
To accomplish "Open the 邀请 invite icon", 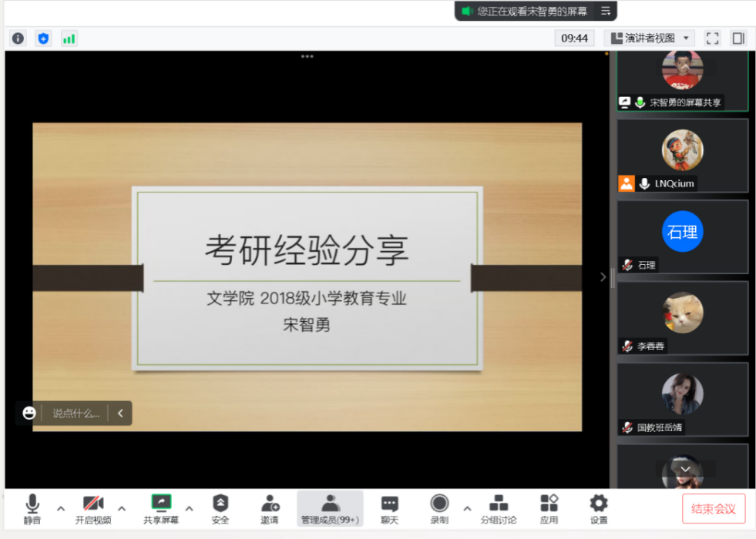I will pyautogui.click(x=269, y=509).
